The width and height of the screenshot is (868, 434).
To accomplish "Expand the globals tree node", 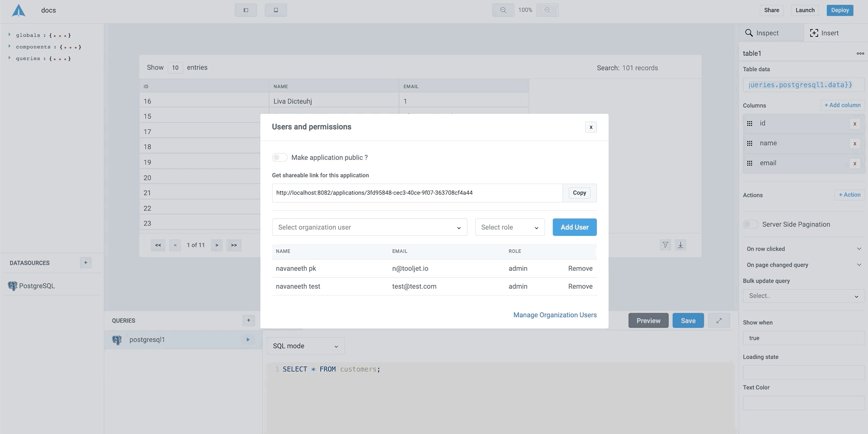I will pyautogui.click(x=10, y=35).
